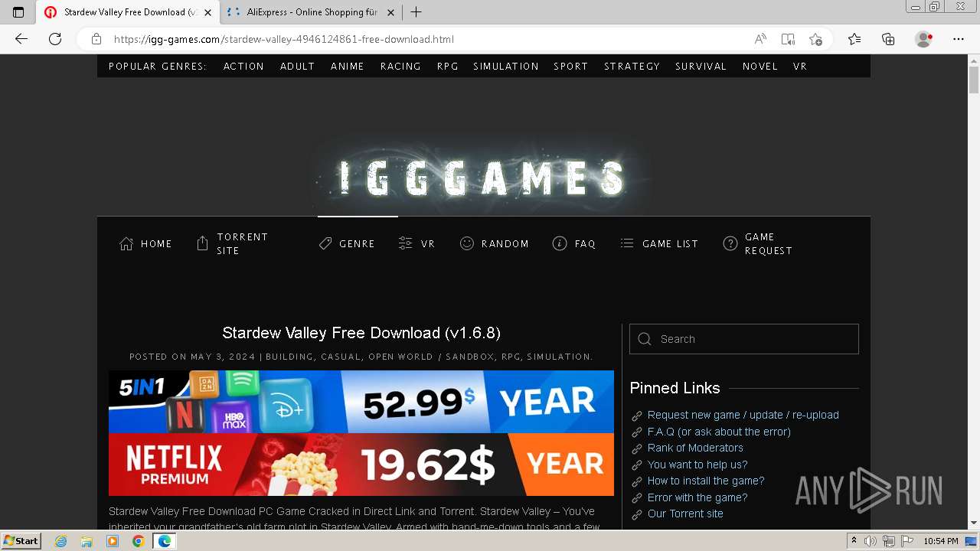Open ACTION genre link
Viewport: 980px width, 551px height.
243,67
